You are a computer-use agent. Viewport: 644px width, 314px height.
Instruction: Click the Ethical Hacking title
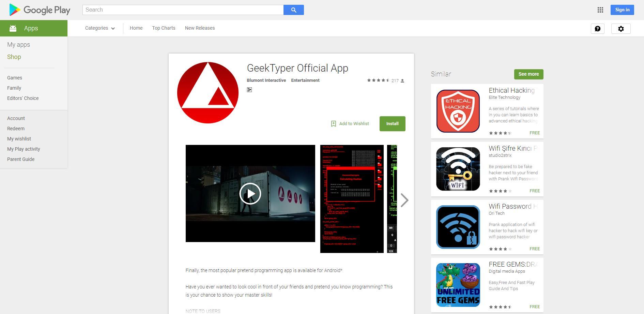pos(512,90)
